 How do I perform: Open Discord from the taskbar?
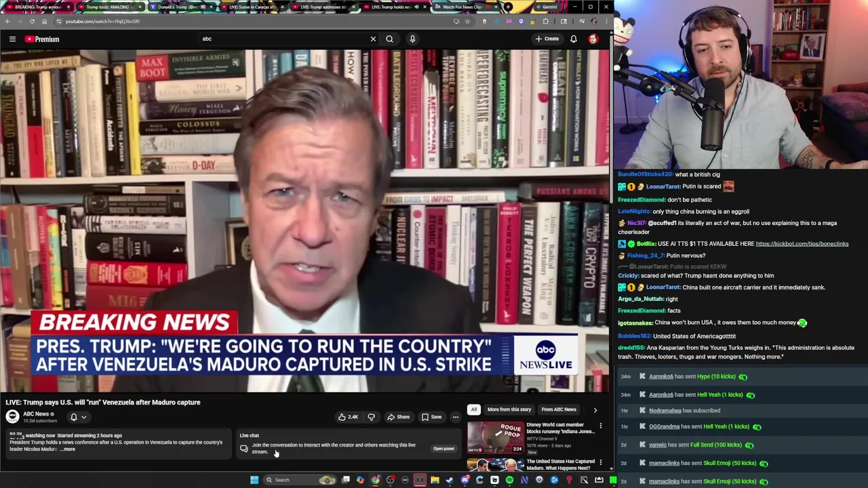[465, 480]
